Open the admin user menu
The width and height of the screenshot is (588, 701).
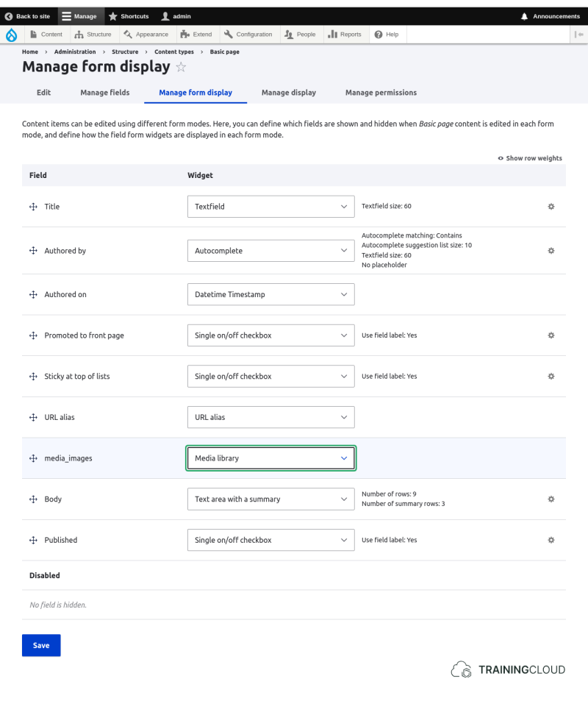click(176, 16)
